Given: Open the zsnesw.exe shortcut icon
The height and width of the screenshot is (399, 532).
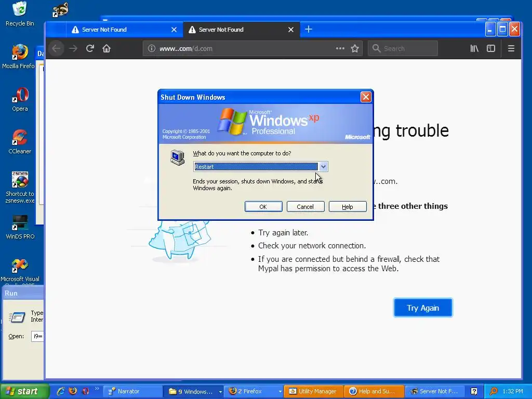Looking at the screenshot, I should point(20,187).
